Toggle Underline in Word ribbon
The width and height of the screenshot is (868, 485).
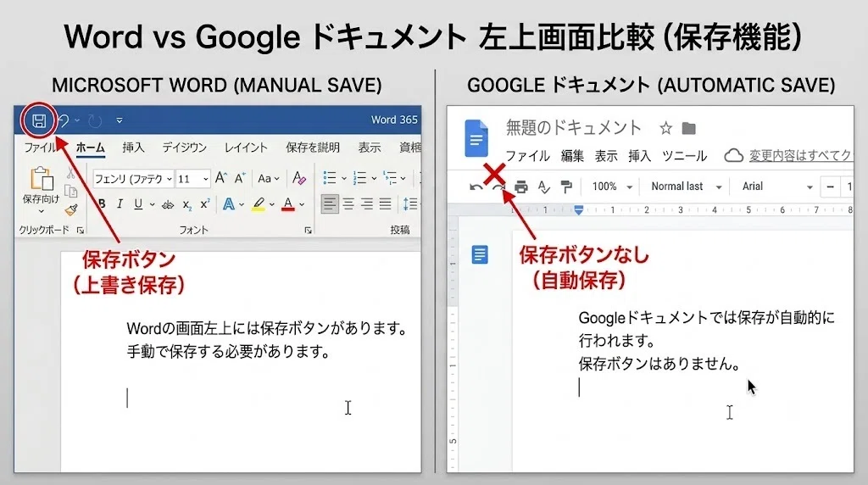[x=138, y=204]
